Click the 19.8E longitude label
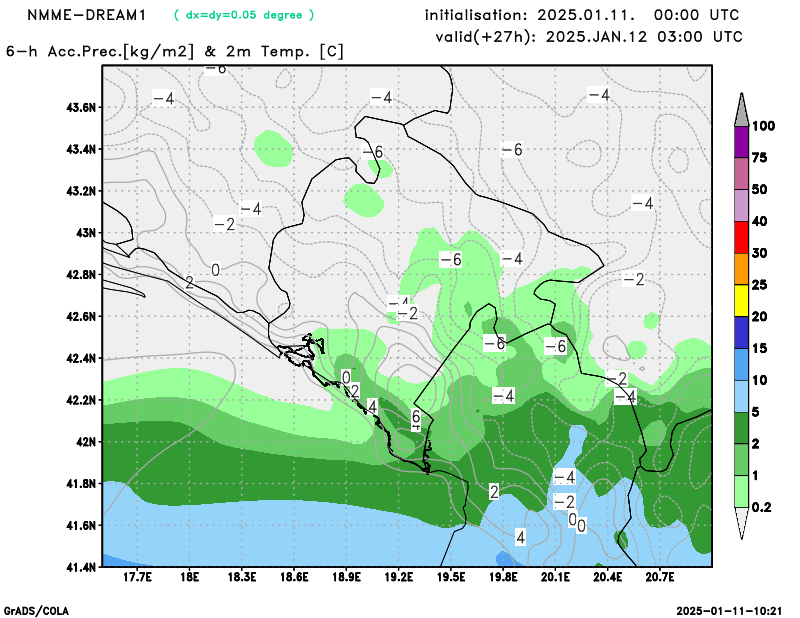This screenshot has height=618, width=800. coord(503,578)
